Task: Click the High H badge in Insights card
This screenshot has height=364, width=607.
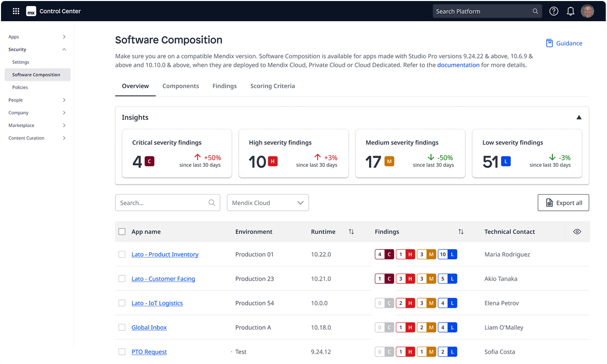Action: click(273, 161)
